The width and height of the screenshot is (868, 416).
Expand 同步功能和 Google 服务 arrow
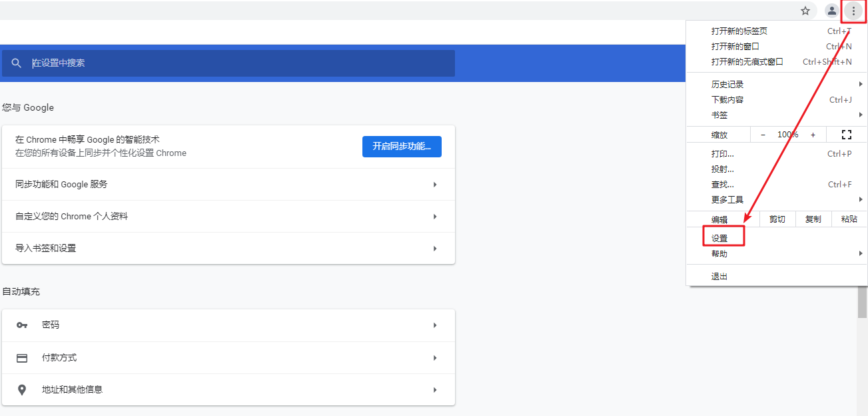[435, 185]
